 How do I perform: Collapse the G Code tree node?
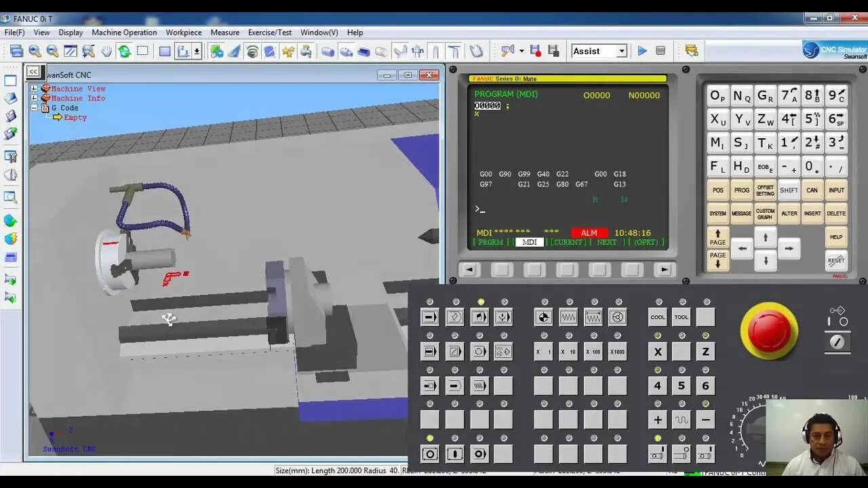[x=34, y=108]
